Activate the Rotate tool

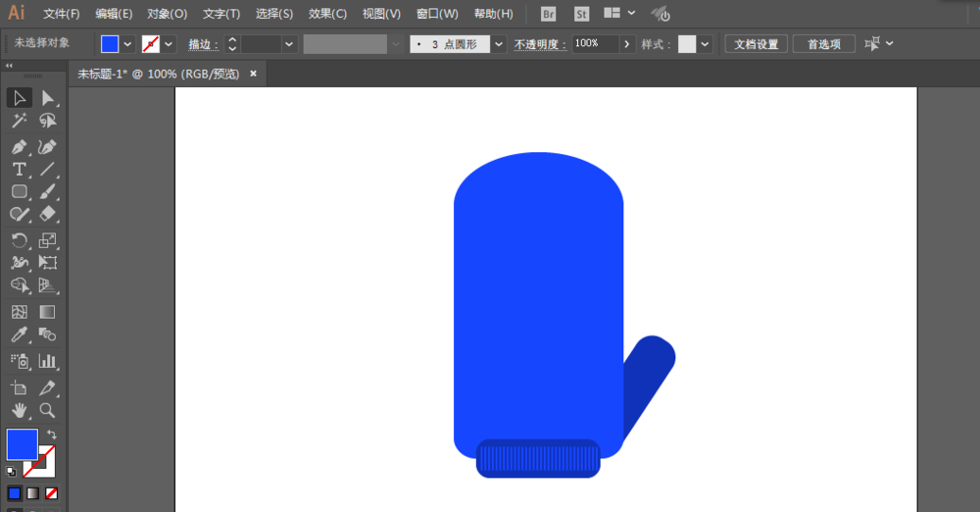pyautogui.click(x=20, y=240)
